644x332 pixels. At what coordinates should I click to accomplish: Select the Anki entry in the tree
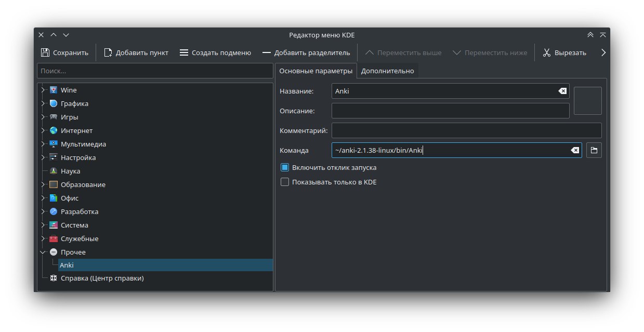165,265
